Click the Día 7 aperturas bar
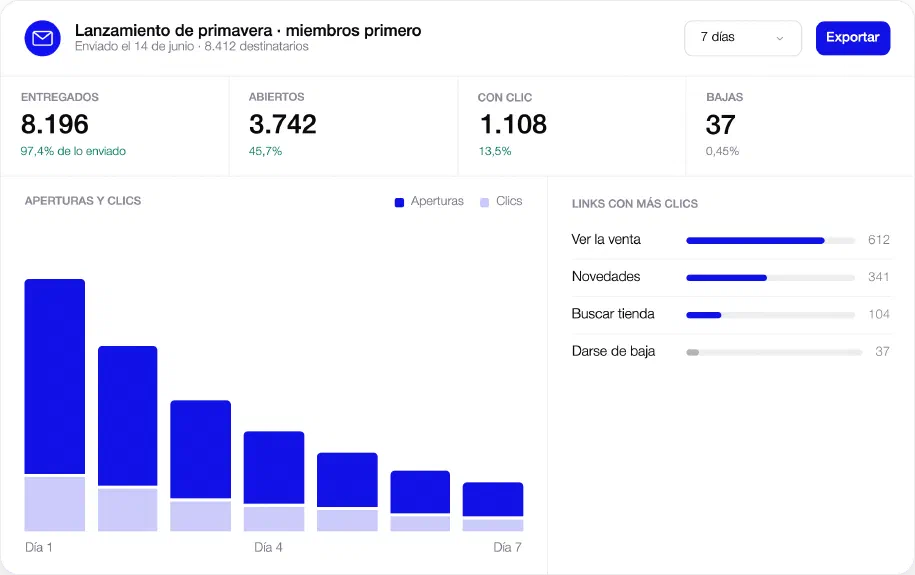The image size is (915, 575). [493, 499]
